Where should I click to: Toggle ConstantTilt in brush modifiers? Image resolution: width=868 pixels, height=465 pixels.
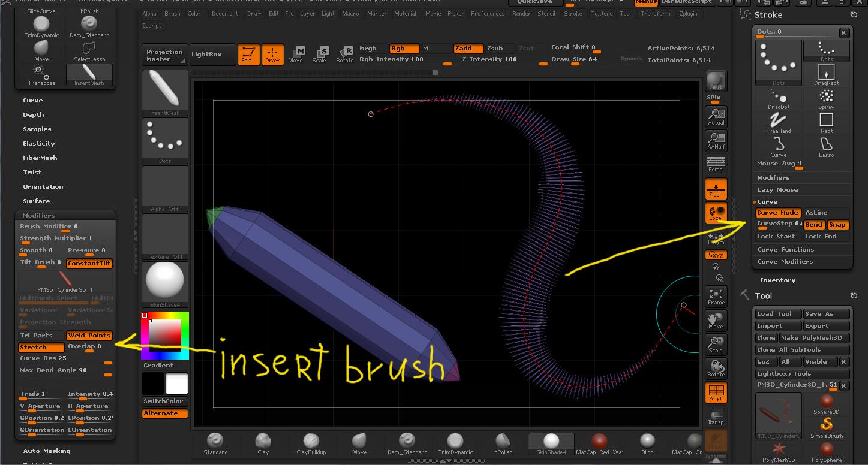coord(89,264)
